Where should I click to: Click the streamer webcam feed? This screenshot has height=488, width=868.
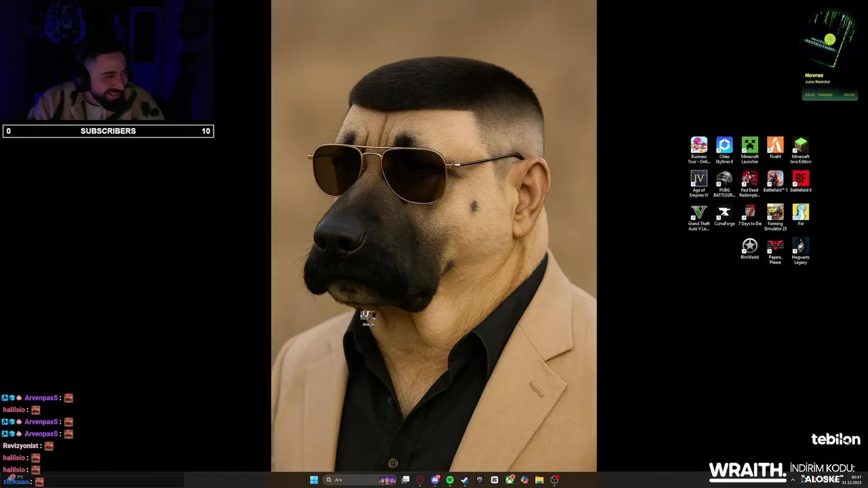[107, 61]
